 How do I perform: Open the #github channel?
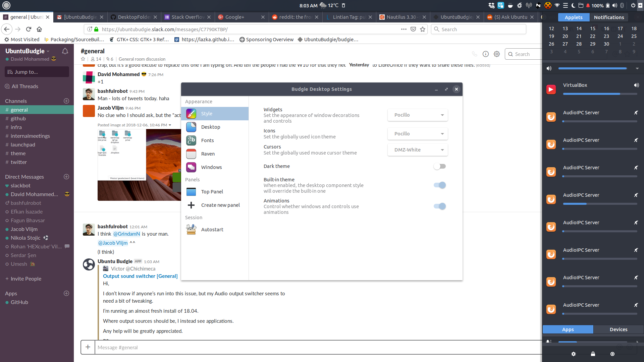click(x=37, y=118)
